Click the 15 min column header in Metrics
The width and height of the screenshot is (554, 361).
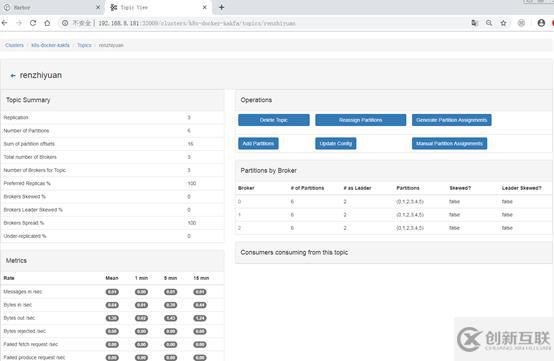pos(201,278)
